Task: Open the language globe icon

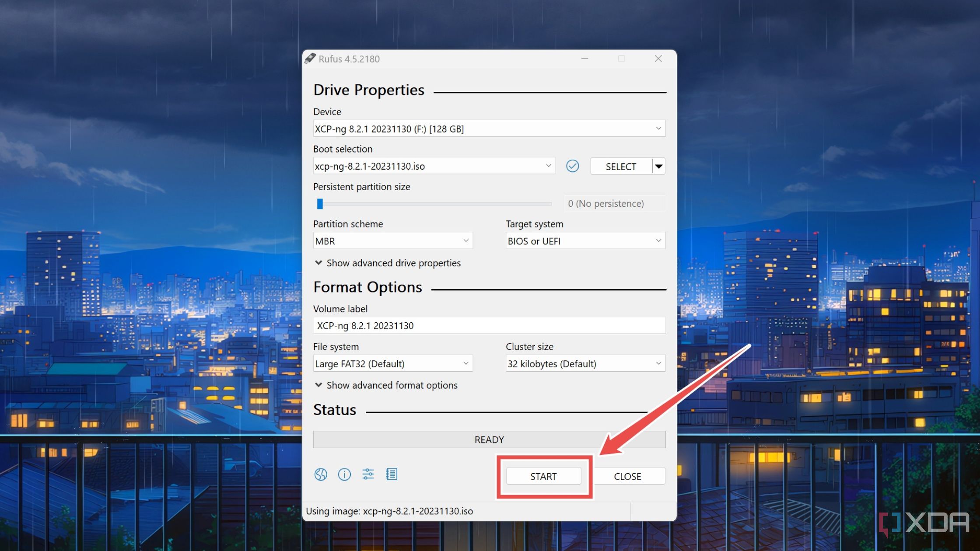Action: tap(321, 474)
